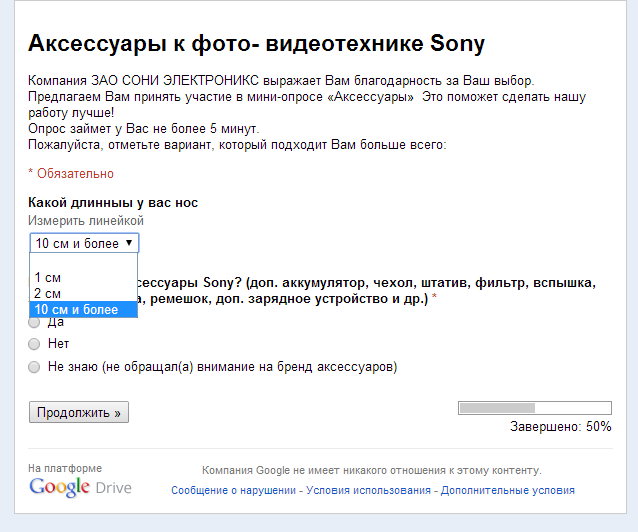Click the Google disclaimer text in footer

372,471
